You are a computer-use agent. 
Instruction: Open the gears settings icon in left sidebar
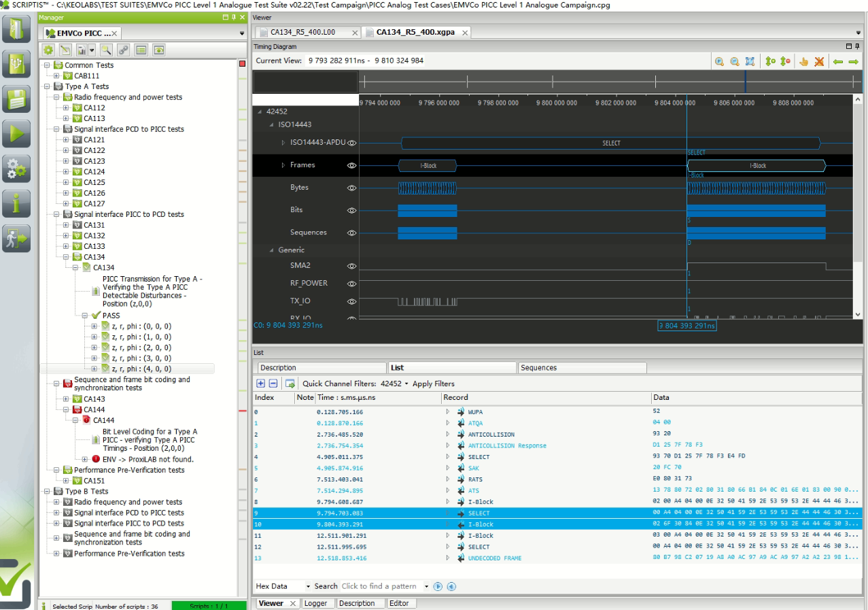[17, 168]
